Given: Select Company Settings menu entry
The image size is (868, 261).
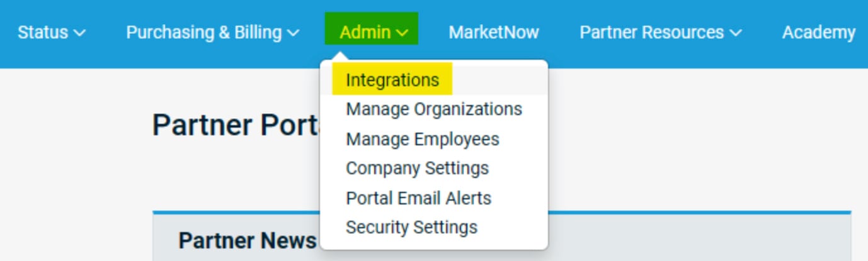Looking at the screenshot, I should pyautogui.click(x=417, y=169).
